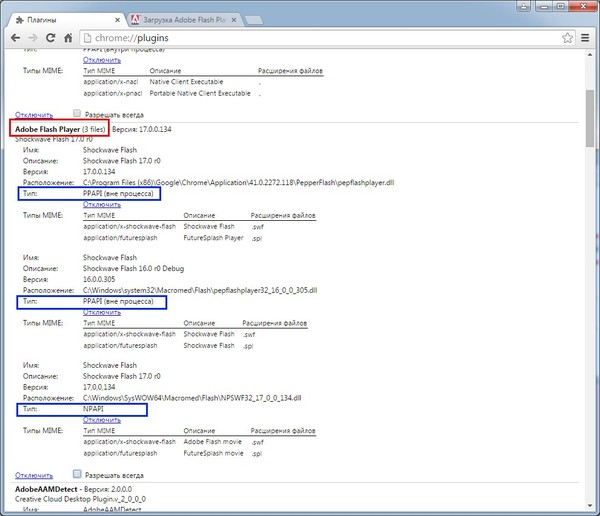Open the Chrome hamburger menu
The image size is (600, 516).
[x=585, y=38]
